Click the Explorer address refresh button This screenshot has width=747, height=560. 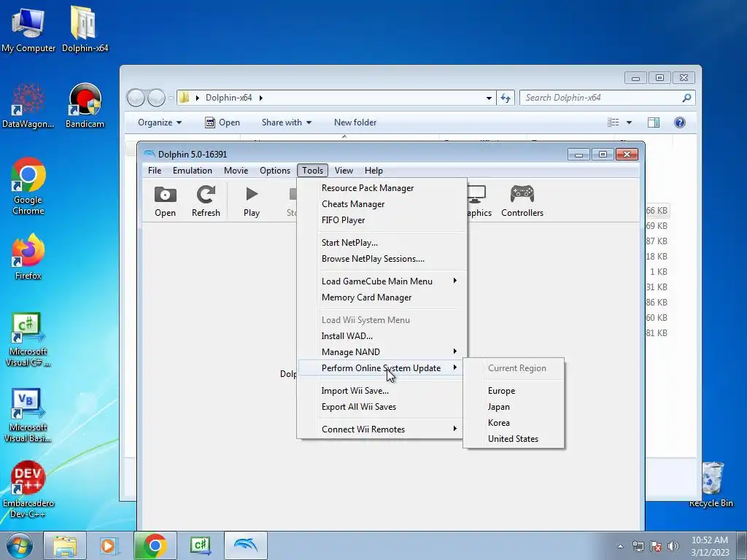(x=506, y=98)
